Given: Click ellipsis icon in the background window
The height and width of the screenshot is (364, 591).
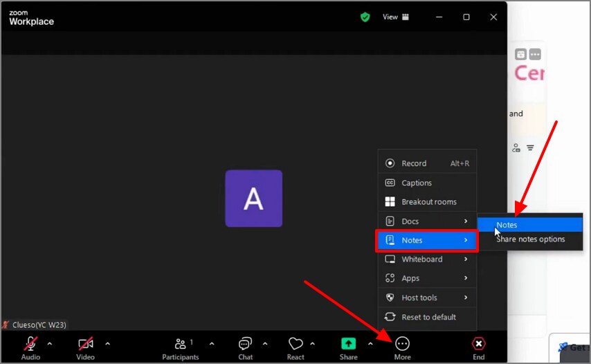Looking at the screenshot, I should (535, 54).
